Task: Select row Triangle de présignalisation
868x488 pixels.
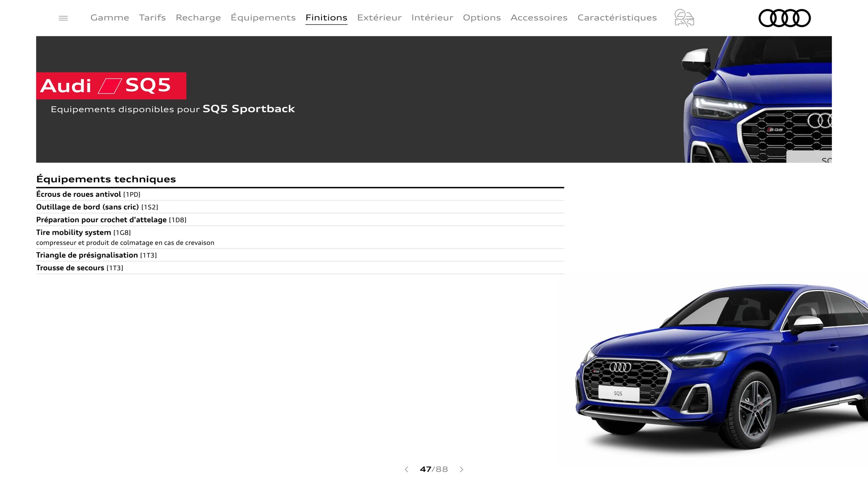Action: (x=300, y=255)
